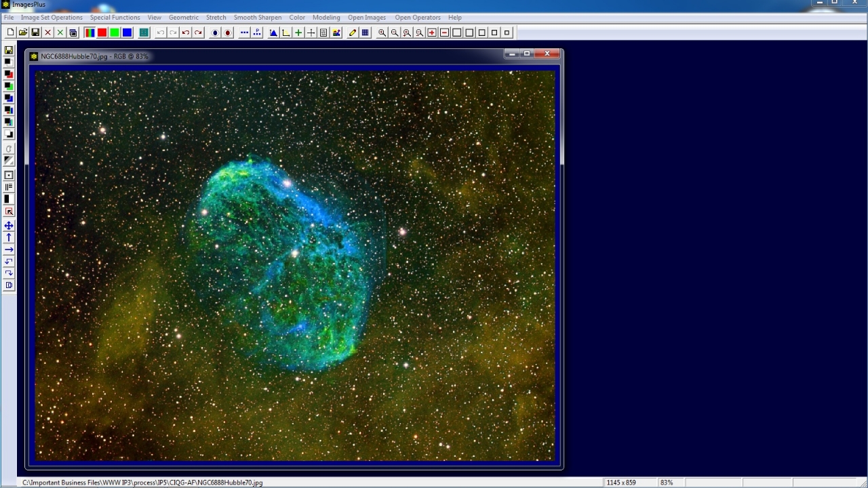
Task: Open an image file with the folder icon
Action: [23, 33]
